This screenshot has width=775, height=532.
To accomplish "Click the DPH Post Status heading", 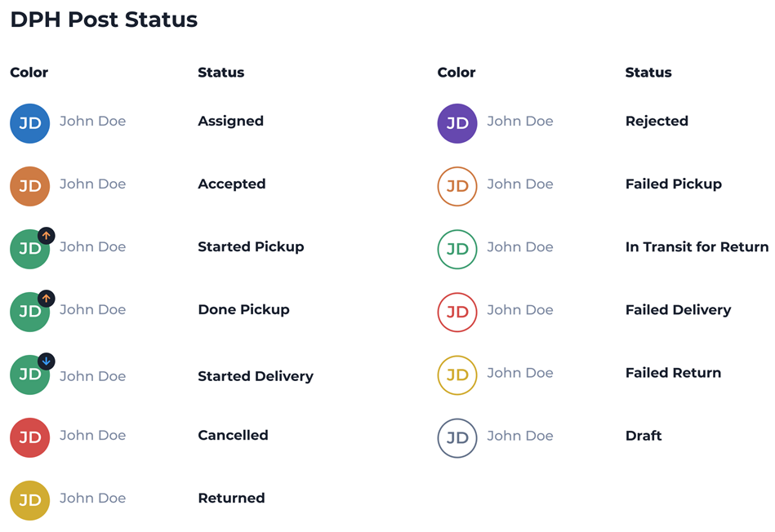I will click(x=104, y=20).
